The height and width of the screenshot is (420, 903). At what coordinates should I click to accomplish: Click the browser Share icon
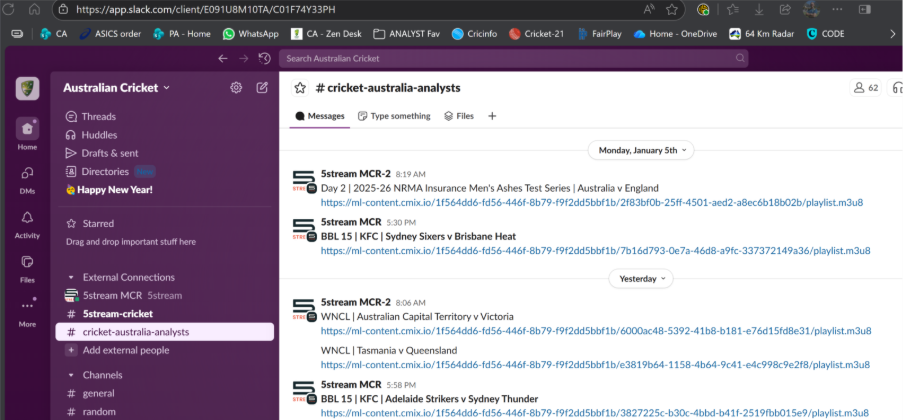point(785,9)
